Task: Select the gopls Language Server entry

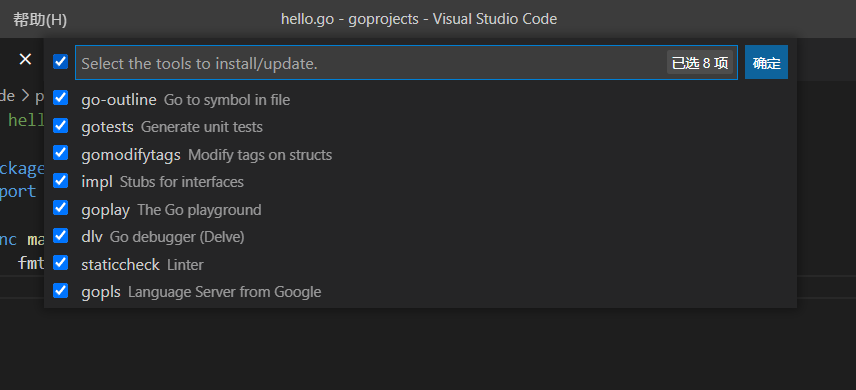Action: [x=420, y=292]
